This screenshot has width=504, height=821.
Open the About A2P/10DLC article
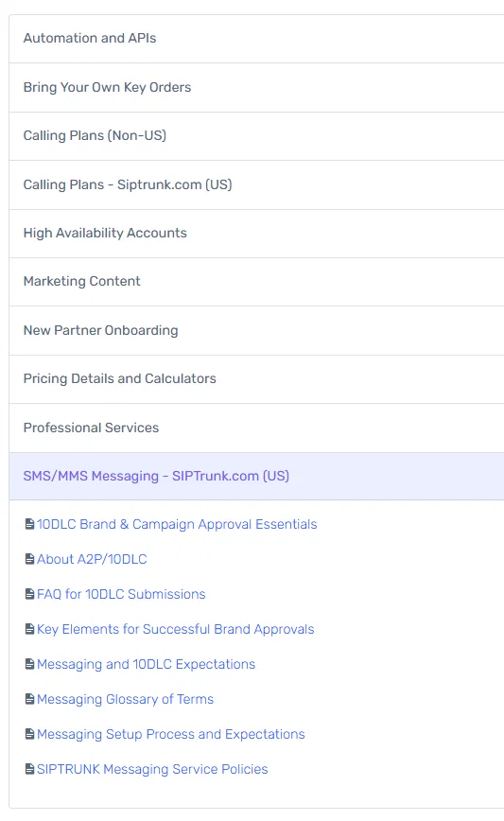tap(92, 559)
